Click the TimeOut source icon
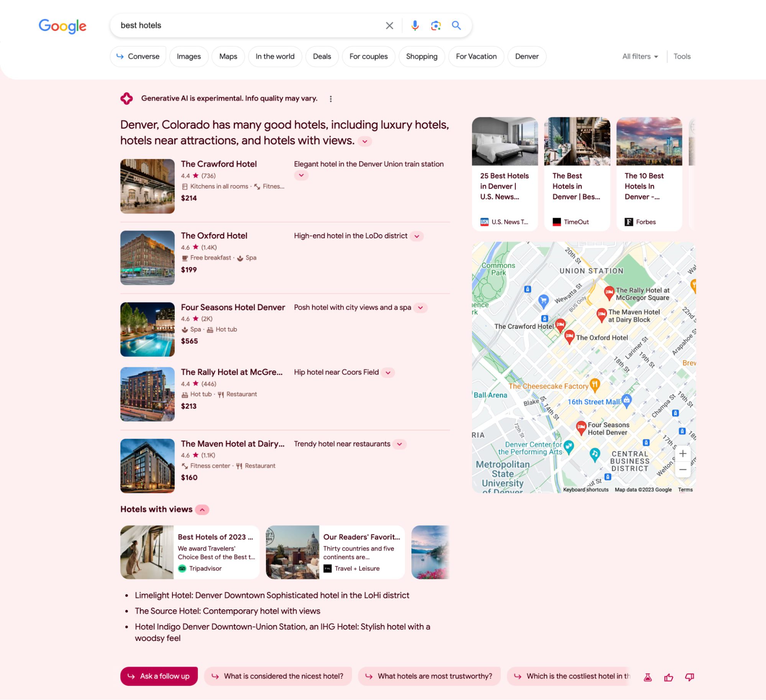Image resolution: width=766 pixels, height=700 pixels. (557, 222)
